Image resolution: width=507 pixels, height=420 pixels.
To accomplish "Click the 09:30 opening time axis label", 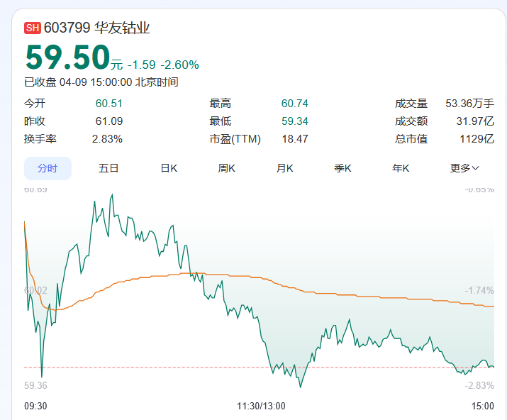I will point(35,406).
